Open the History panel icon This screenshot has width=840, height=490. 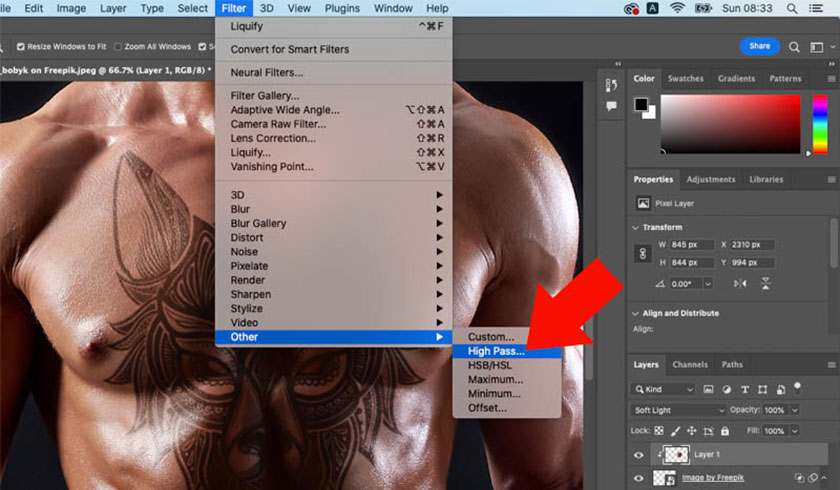click(611, 85)
